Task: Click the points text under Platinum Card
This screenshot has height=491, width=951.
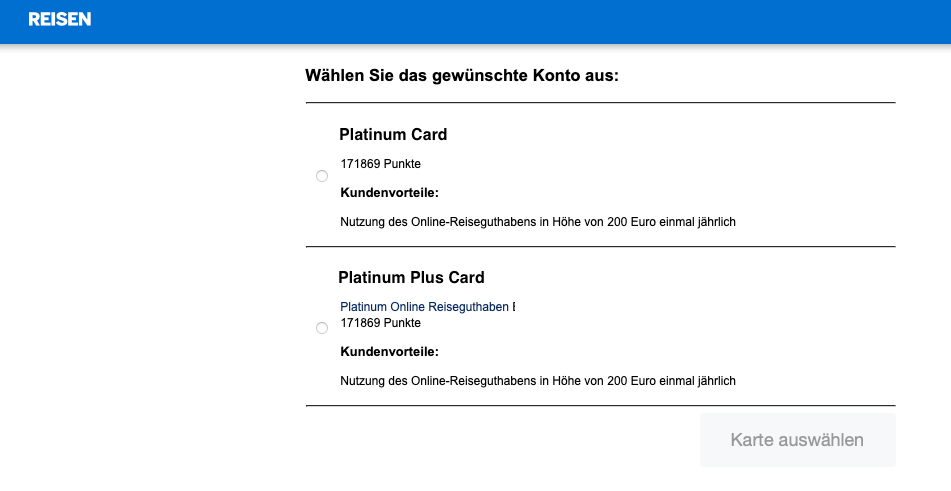Action: pyautogui.click(x=380, y=163)
